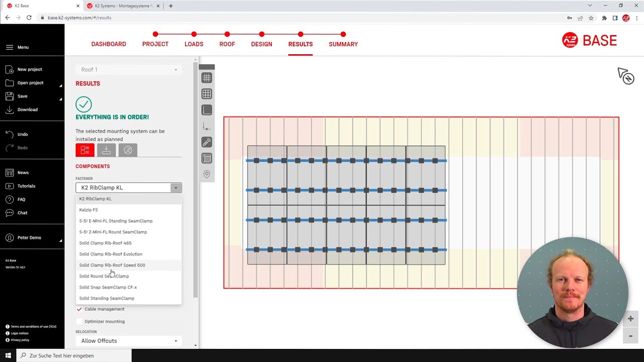
Task: Expand the Peter Demo account arrow
Action: click(61, 240)
